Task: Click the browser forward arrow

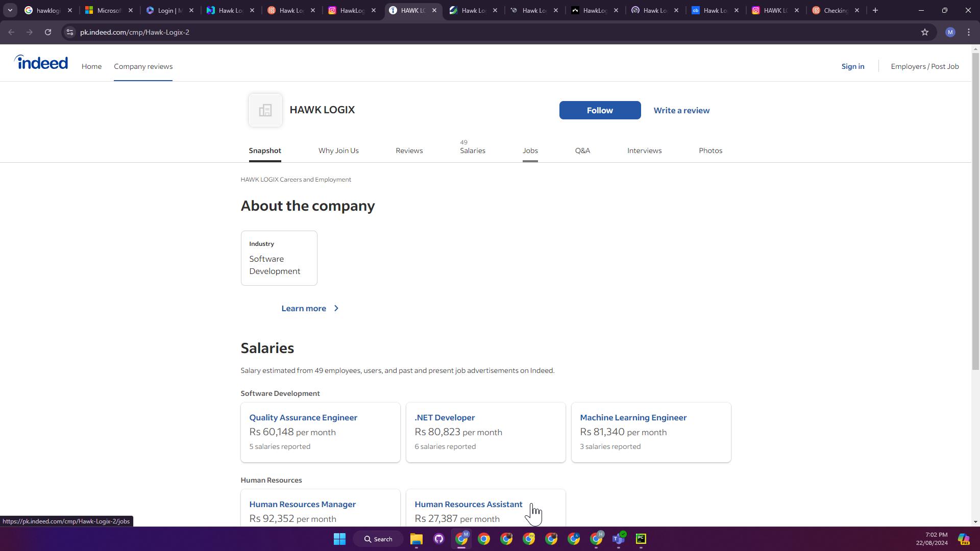Action: tap(30, 32)
